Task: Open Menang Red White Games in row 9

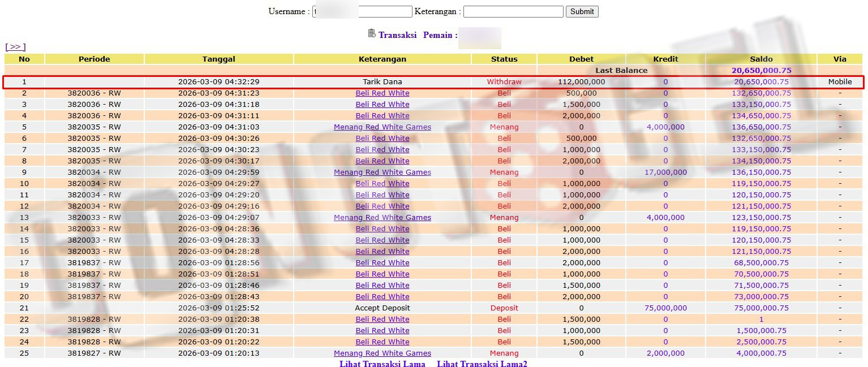Action: click(382, 172)
